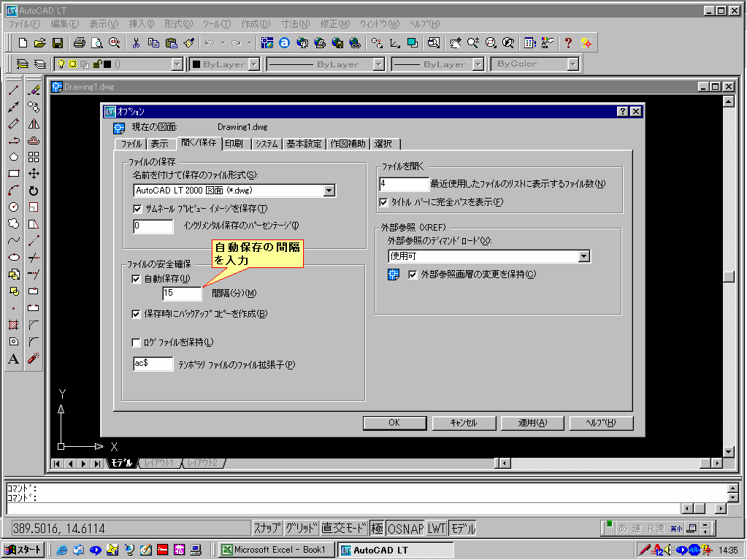Open the 編集(E) menu
The width and height of the screenshot is (747, 560).
click(x=65, y=24)
